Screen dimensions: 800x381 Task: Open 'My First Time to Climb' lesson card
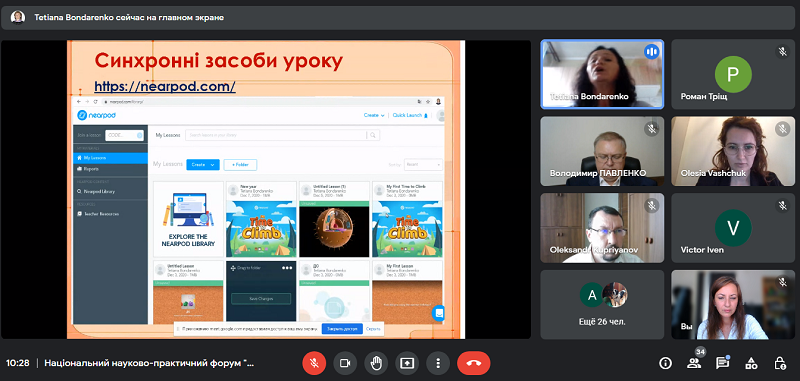pos(407,219)
